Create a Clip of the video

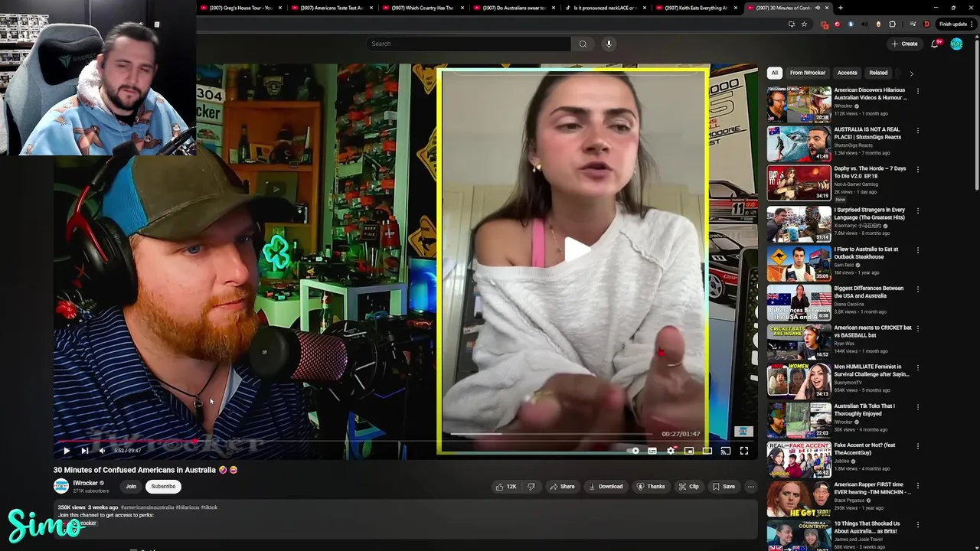tap(688, 487)
